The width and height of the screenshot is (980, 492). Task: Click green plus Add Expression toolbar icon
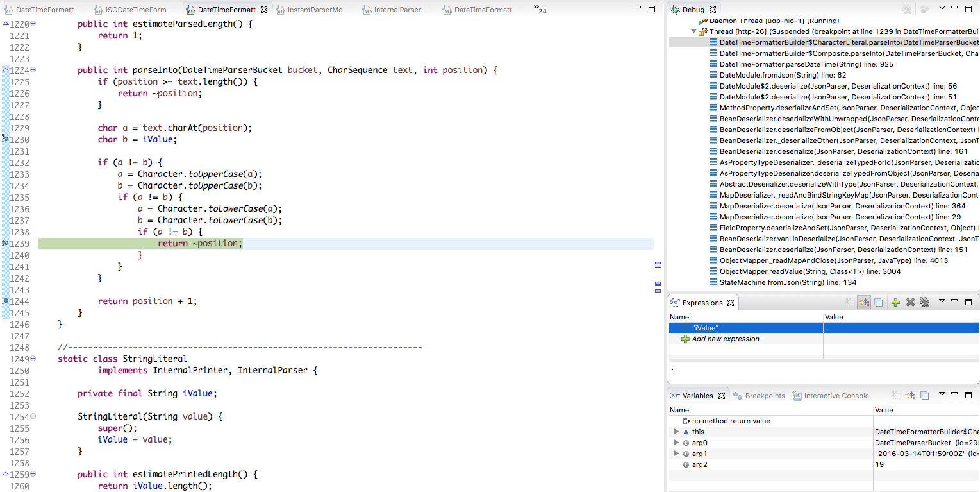pos(895,302)
